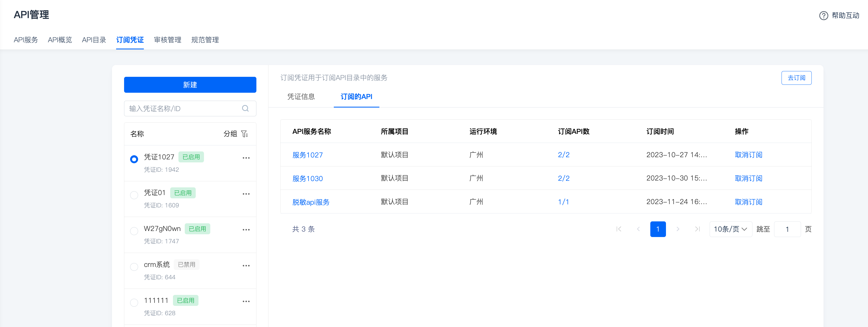Click the 去订阅 button
This screenshot has height=327, width=868.
(796, 78)
